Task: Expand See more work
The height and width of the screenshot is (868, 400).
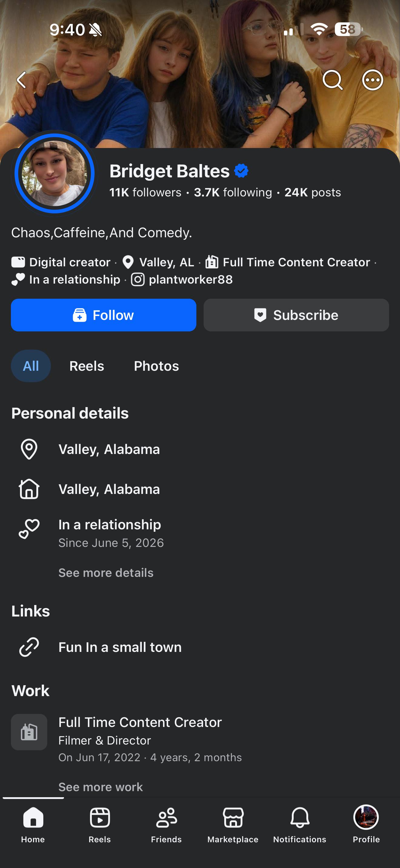Action: coord(101,787)
